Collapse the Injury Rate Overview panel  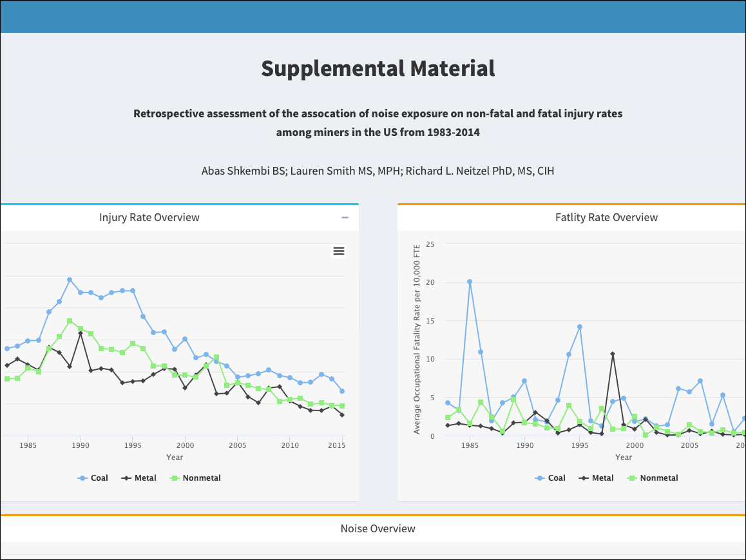click(x=345, y=218)
